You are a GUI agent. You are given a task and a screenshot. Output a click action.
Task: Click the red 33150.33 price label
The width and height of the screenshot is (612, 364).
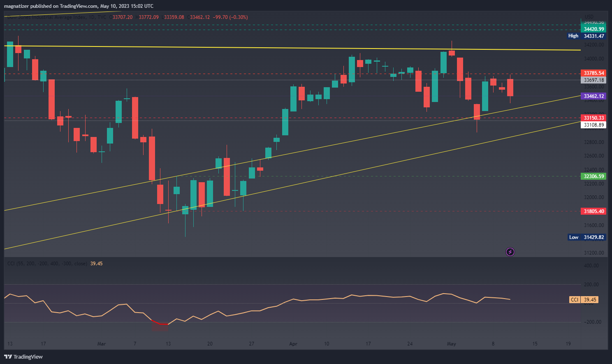tap(593, 118)
